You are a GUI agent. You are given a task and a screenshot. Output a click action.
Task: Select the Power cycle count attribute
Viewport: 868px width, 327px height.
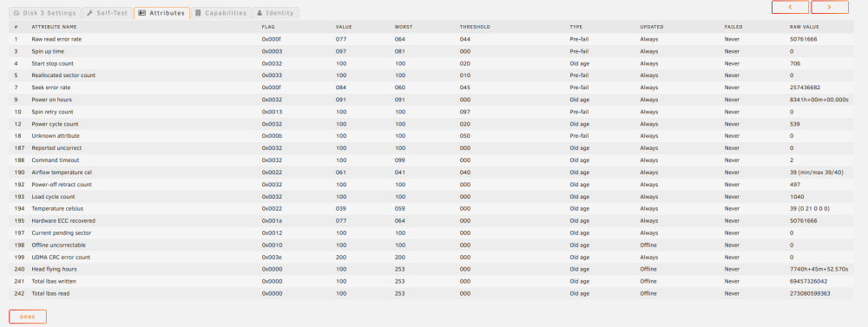[x=55, y=124]
